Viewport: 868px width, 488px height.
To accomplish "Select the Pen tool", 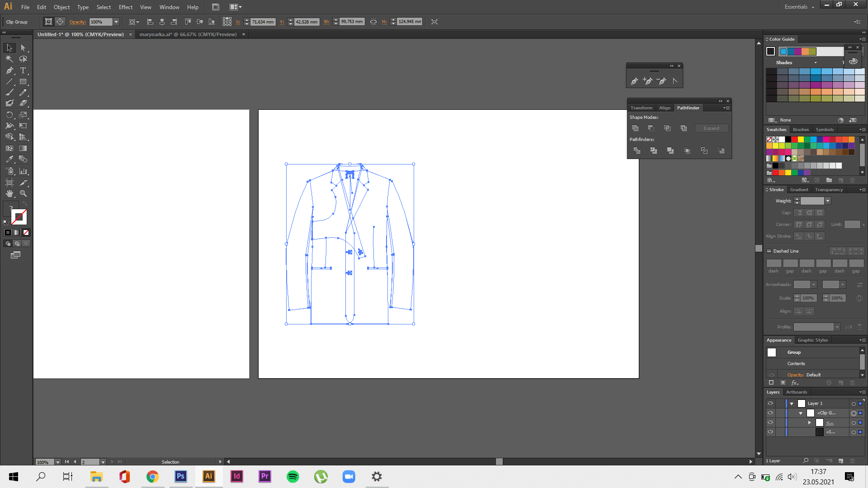I will point(9,70).
